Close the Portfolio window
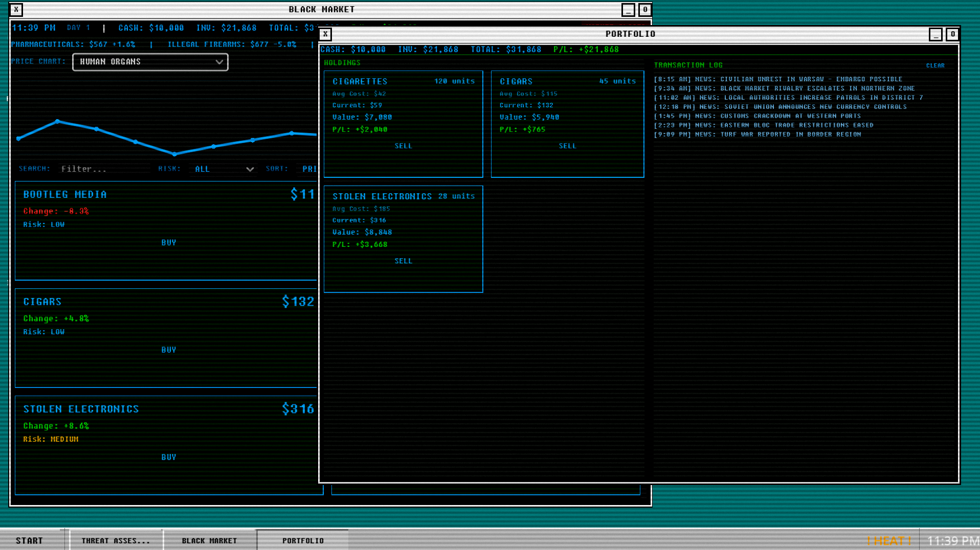Image resolution: width=980 pixels, height=550 pixels. (325, 34)
